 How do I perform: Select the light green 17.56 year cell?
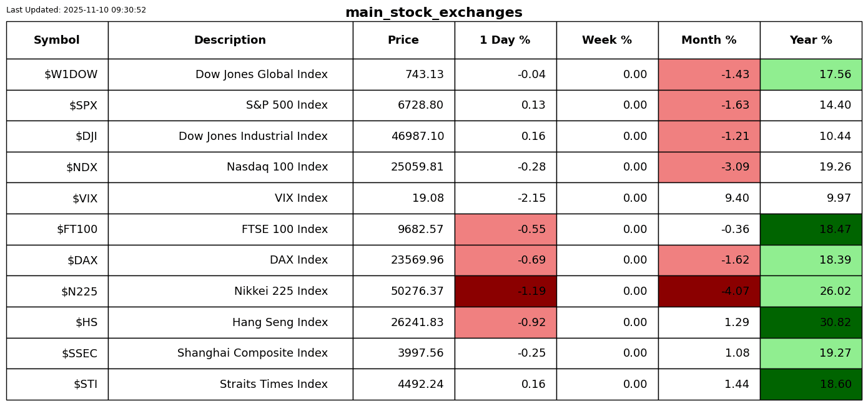811,74
